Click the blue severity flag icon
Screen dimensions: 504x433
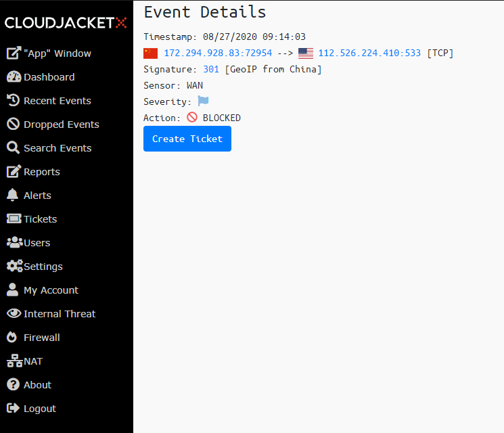point(203,101)
